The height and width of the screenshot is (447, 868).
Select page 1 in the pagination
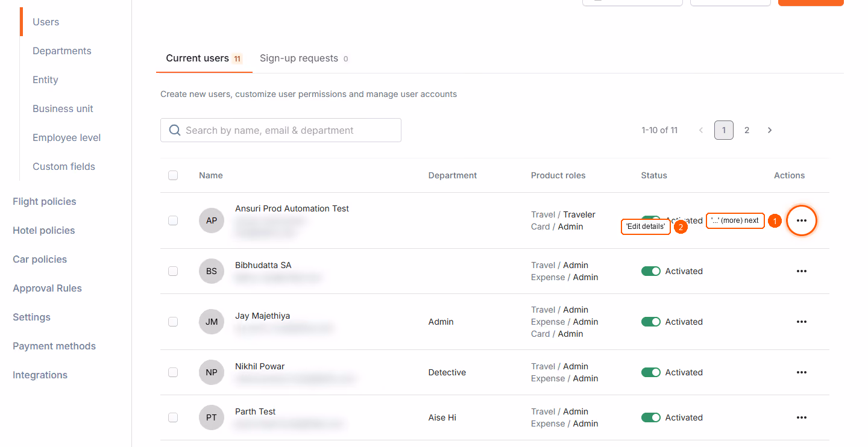(724, 130)
